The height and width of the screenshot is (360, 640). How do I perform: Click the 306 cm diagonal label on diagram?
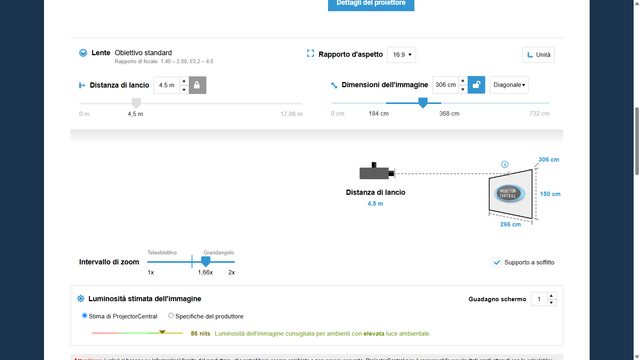pyautogui.click(x=549, y=160)
